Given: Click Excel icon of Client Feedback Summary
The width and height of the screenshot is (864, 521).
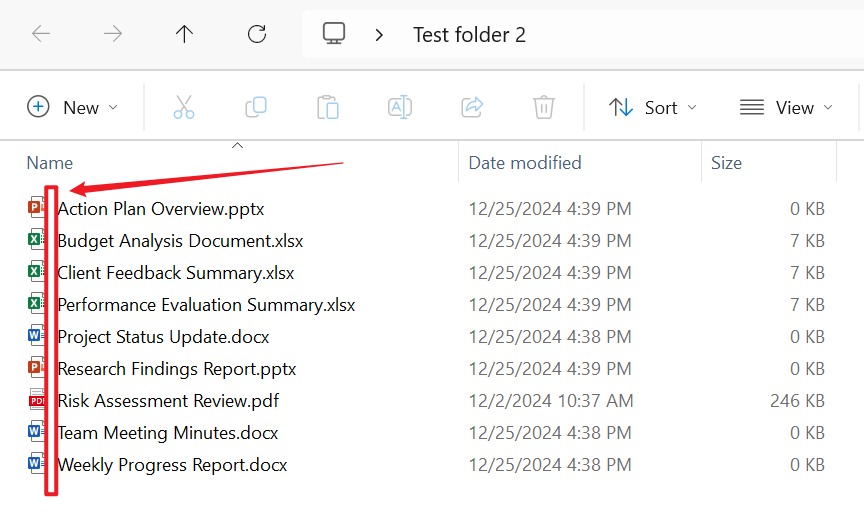Looking at the screenshot, I should 36,272.
